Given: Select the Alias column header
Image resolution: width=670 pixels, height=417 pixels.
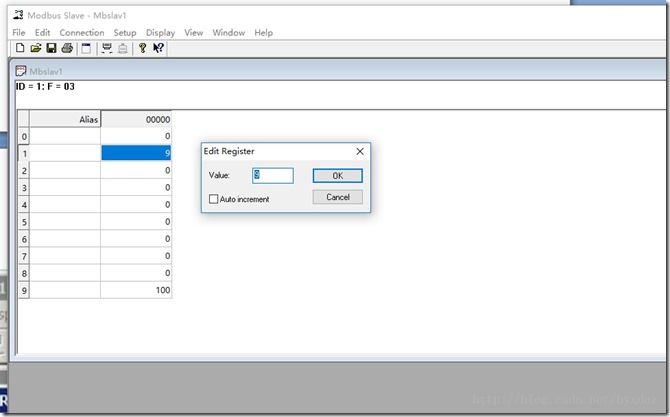Looking at the screenshot, I should pos(65,119).
